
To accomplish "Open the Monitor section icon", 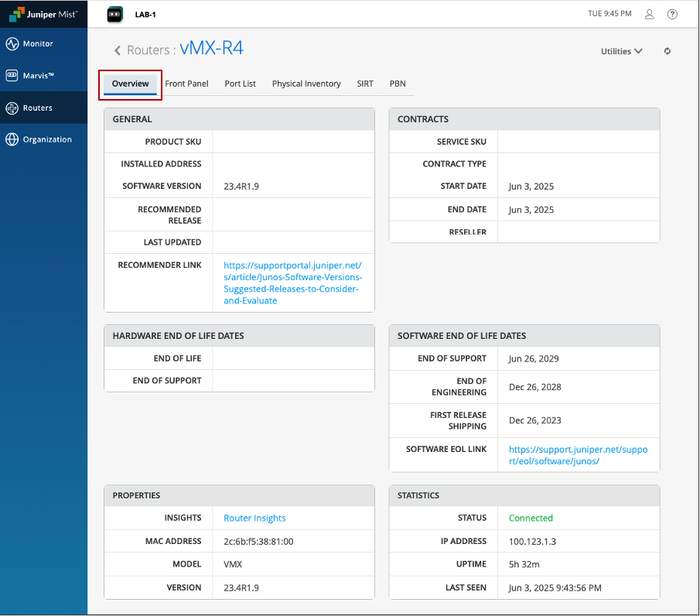I will click(x=12, y=44).
